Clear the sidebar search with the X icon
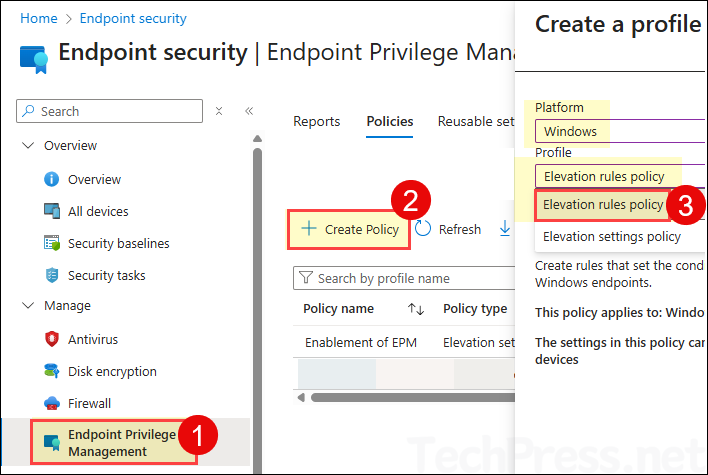Image resolution: width=708 pixels, height=475 pixels. click(x=219, y=111)
